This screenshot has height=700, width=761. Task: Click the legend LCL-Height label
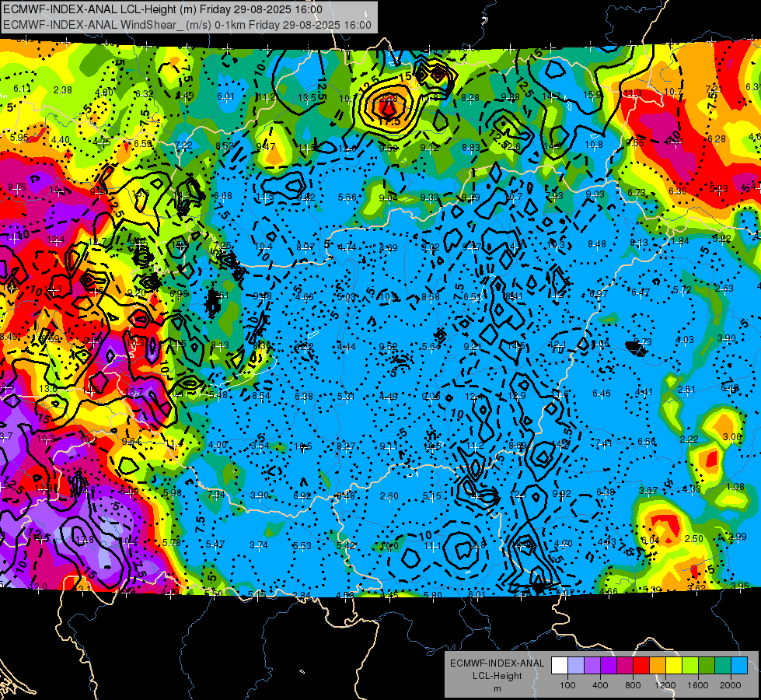point(497,676)
